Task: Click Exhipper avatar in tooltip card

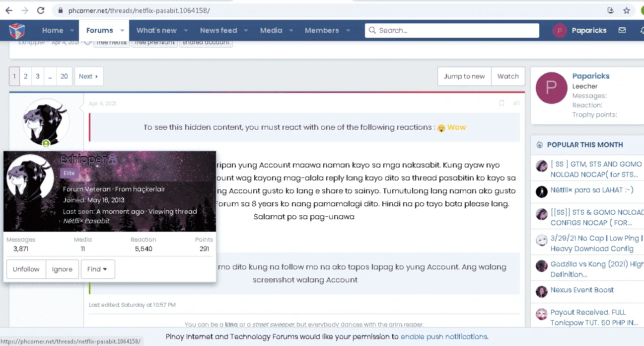Action: pos(30,178)
